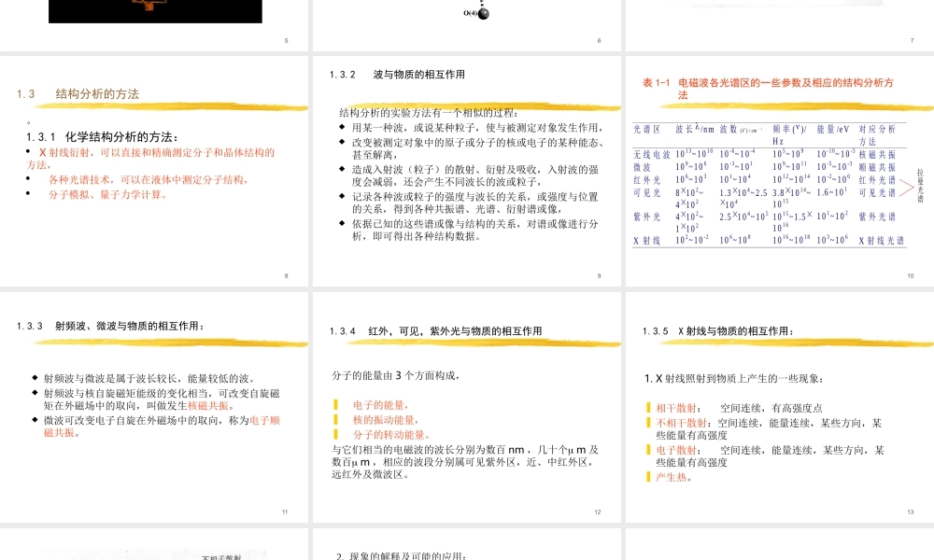Viewport: 934px width, 560px height.
Task: Click the bullet starting '依据已知的这些谱或像'
Action: tap(474, 230)
